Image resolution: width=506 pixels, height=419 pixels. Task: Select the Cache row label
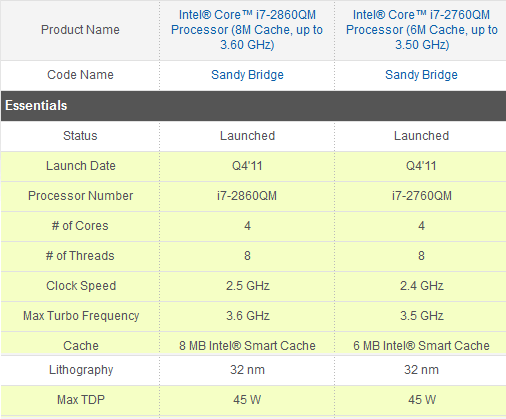pyautogui.click(x=81, y=346)
